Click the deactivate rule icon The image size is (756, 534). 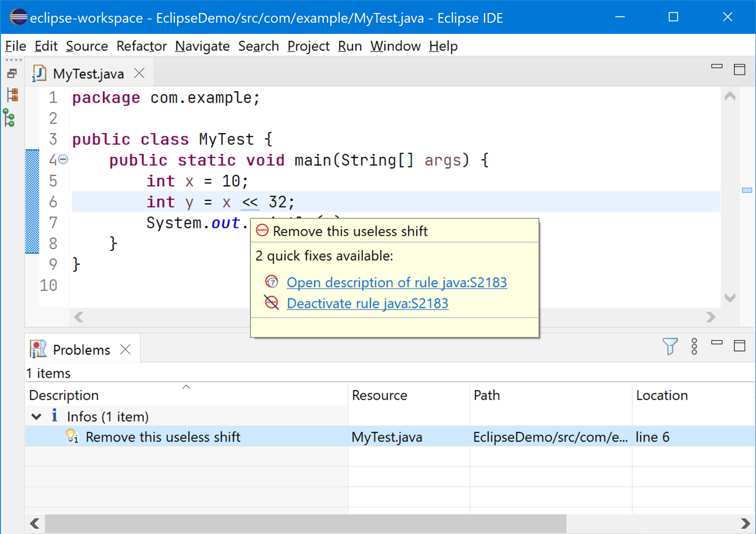[x=272, y=303]
